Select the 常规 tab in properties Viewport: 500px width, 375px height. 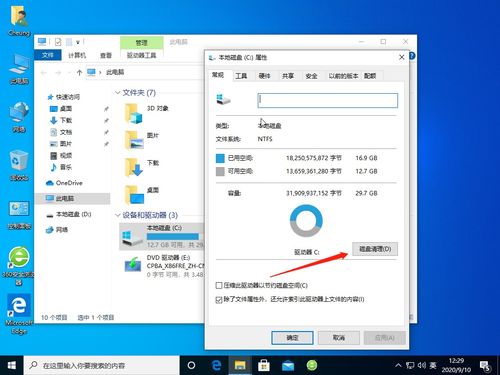coord(218,75)
